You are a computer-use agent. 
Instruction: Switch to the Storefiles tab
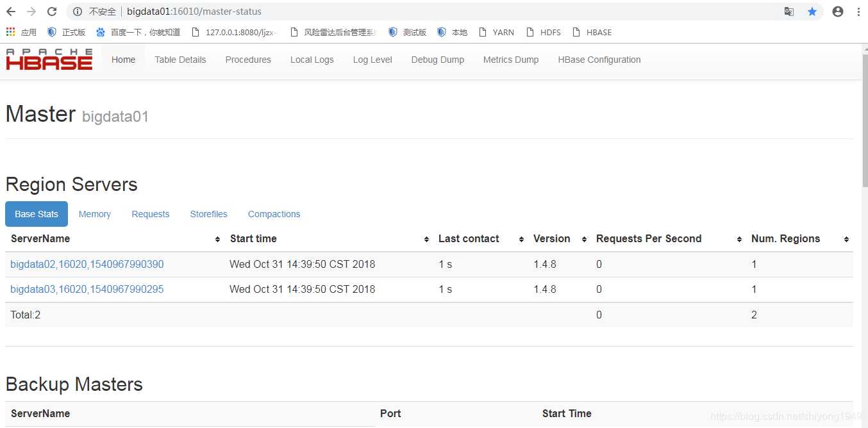click(x=209, y=214)
